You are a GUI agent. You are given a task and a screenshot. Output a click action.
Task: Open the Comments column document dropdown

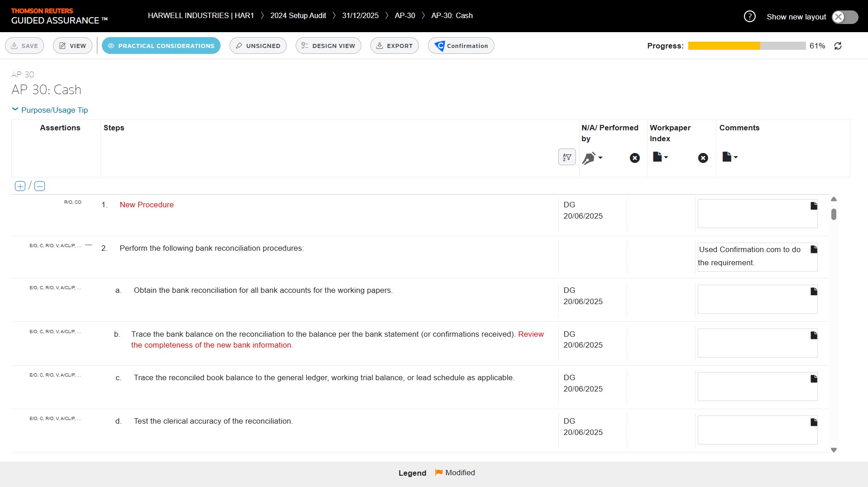(x=730, y=157)
